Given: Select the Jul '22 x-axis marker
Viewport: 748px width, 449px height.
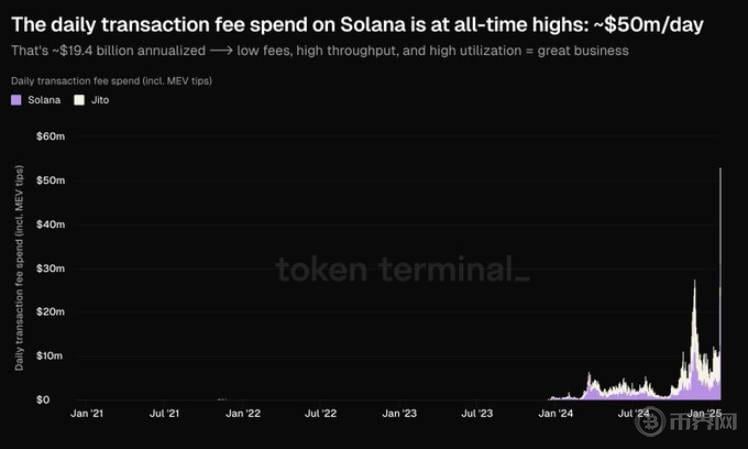Looking at the screenshot, I should point(321,413).
